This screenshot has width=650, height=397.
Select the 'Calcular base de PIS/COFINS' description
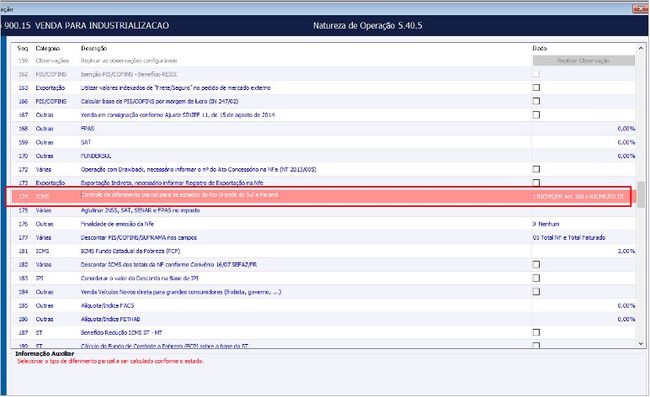pos(159,101)
